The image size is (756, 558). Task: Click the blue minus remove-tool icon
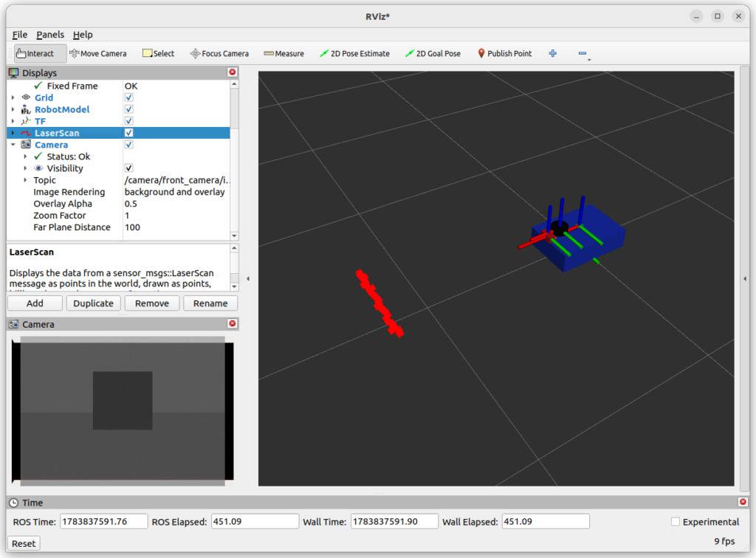click(x=583, y=53)
